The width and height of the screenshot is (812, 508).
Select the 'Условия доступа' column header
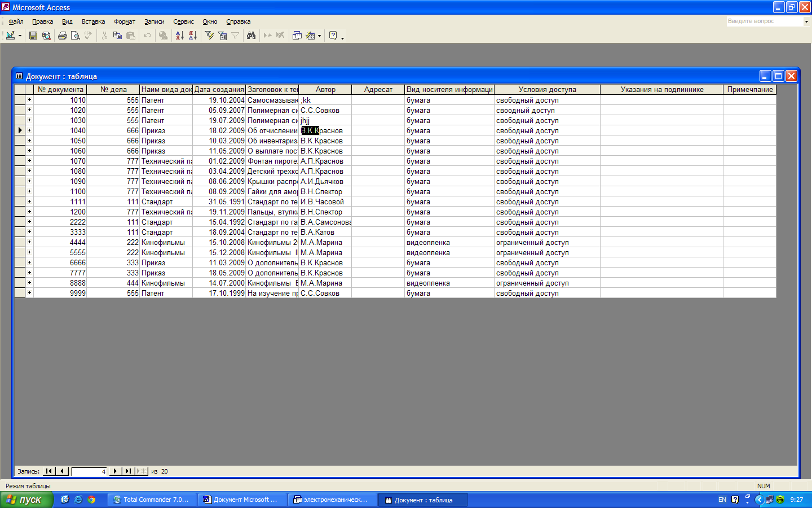[x=547, y=89]
